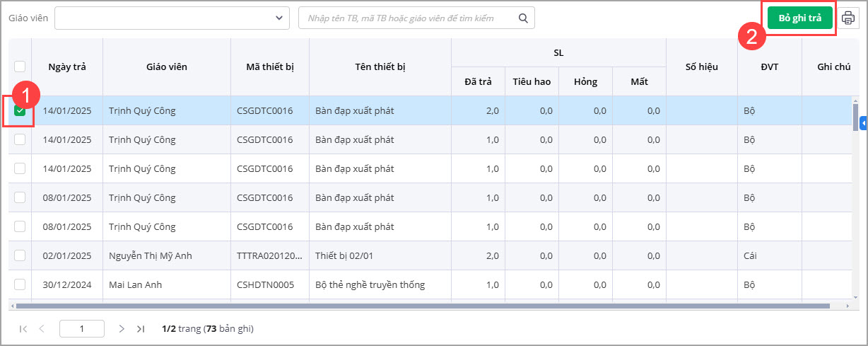The image size is (868, 346).
Task: Click the Mã thiết bị column header
Action: (269, 67)
